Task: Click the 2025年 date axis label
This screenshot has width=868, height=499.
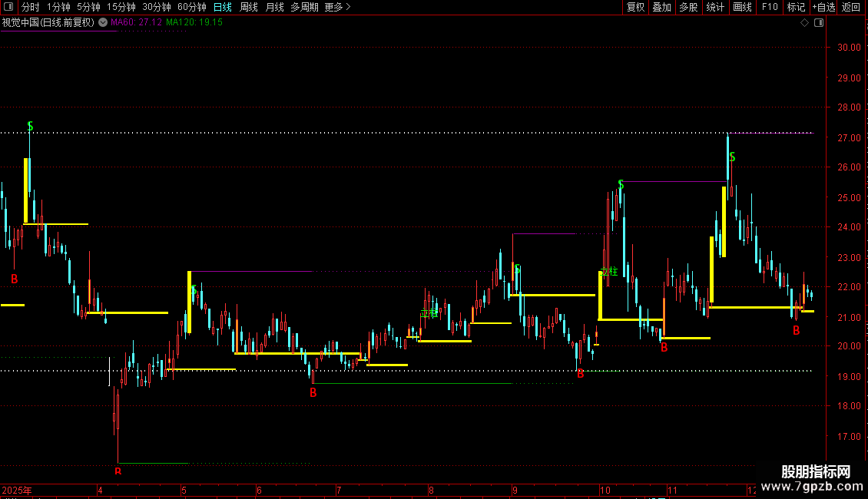Action: (17, 490)
